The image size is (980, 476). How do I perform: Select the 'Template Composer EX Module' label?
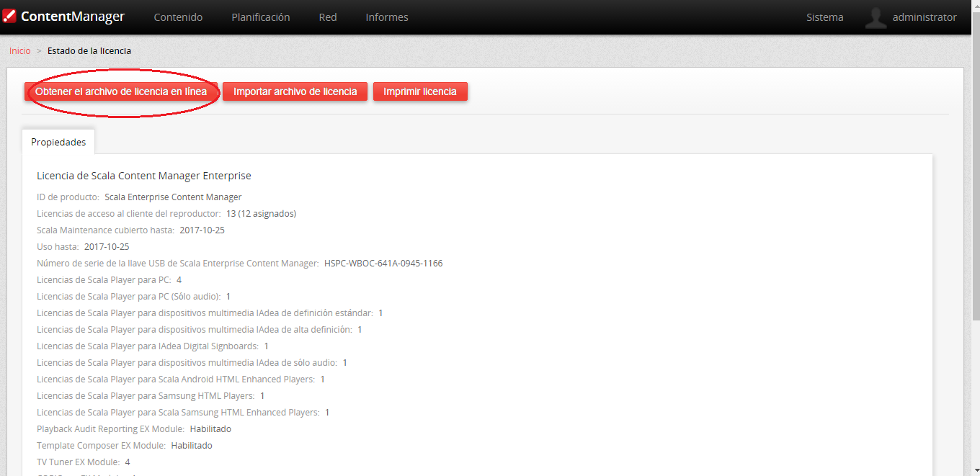101,446
